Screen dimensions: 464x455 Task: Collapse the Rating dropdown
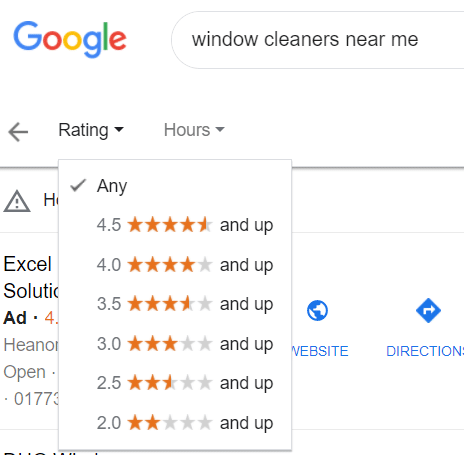(91, 130)
